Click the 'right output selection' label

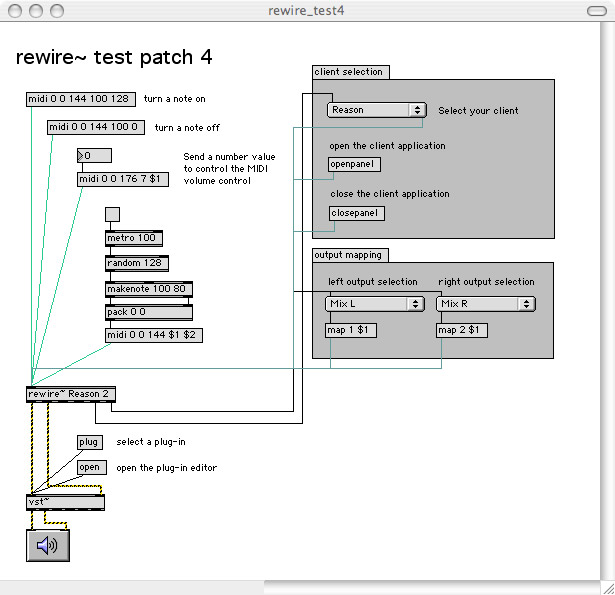pos(486,282)
